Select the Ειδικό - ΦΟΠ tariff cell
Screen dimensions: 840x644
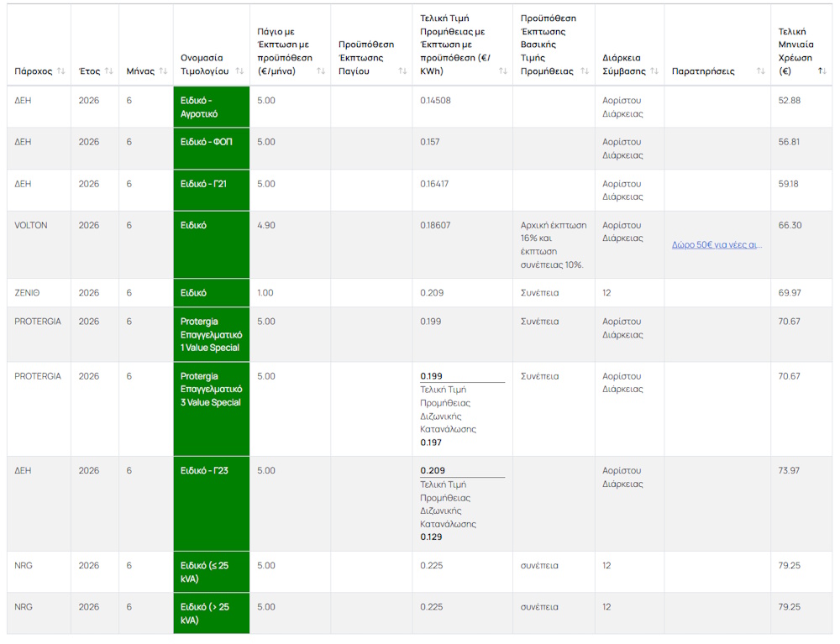[211, 149]
